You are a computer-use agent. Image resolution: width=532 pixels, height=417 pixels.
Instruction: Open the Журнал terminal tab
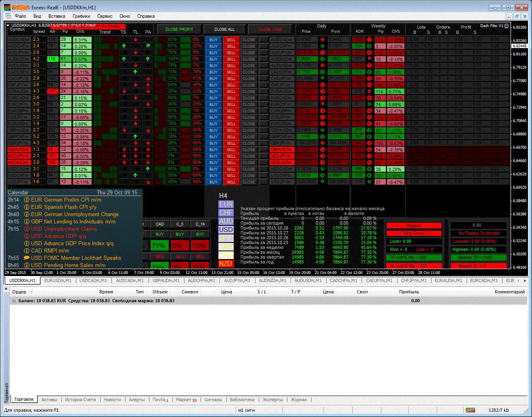pos(299,400)
